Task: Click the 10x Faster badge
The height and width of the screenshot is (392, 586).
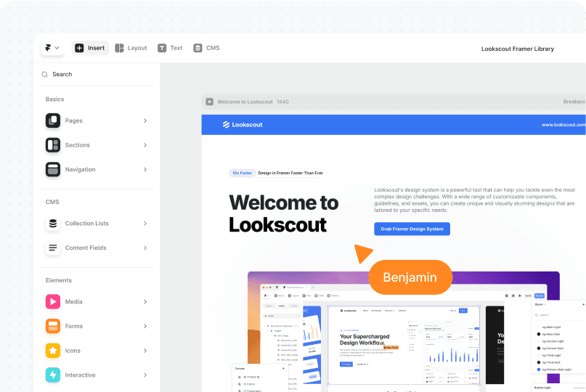Action: point(243,173)
